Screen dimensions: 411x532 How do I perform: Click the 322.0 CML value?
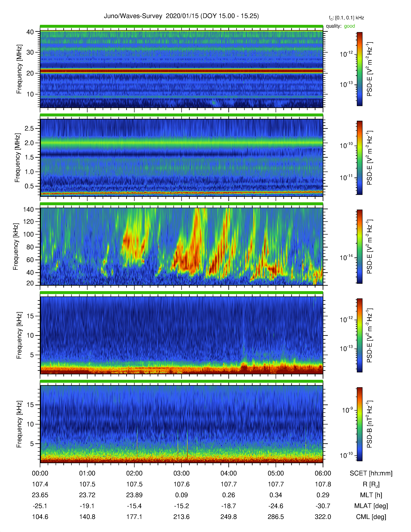coord(323,517)
